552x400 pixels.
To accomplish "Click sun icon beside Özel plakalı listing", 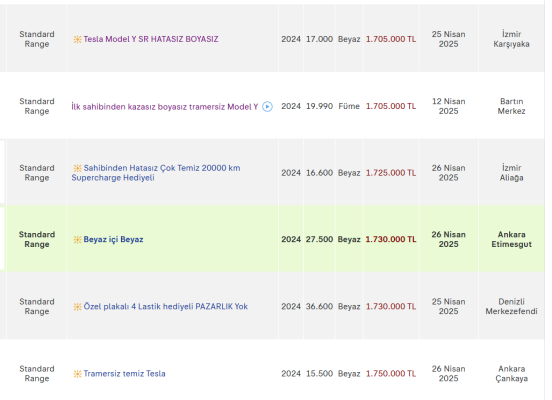I will pyautogui.click(x=77, y=307).
